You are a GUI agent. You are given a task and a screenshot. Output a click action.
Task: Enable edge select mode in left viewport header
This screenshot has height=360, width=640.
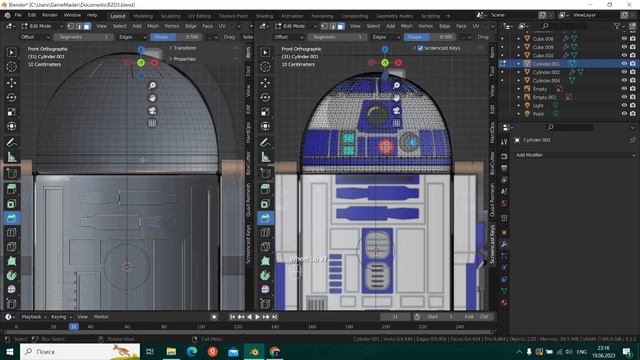click(x=79, y=26)
